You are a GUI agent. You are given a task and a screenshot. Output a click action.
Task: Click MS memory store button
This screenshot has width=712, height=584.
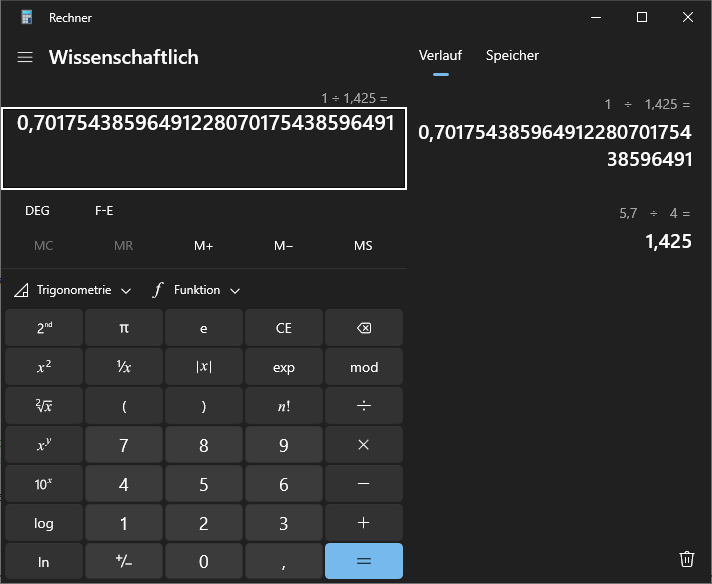click(x=363, y=246)
